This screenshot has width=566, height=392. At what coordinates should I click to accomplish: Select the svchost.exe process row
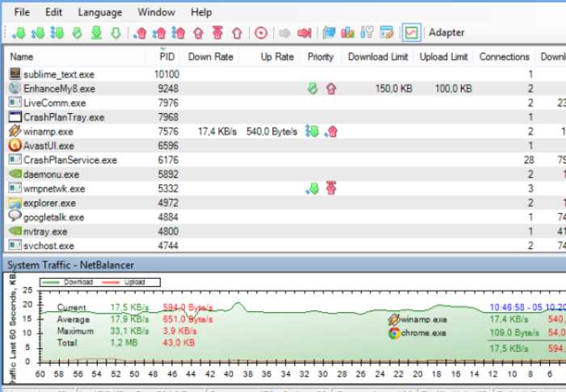point(285,246)
